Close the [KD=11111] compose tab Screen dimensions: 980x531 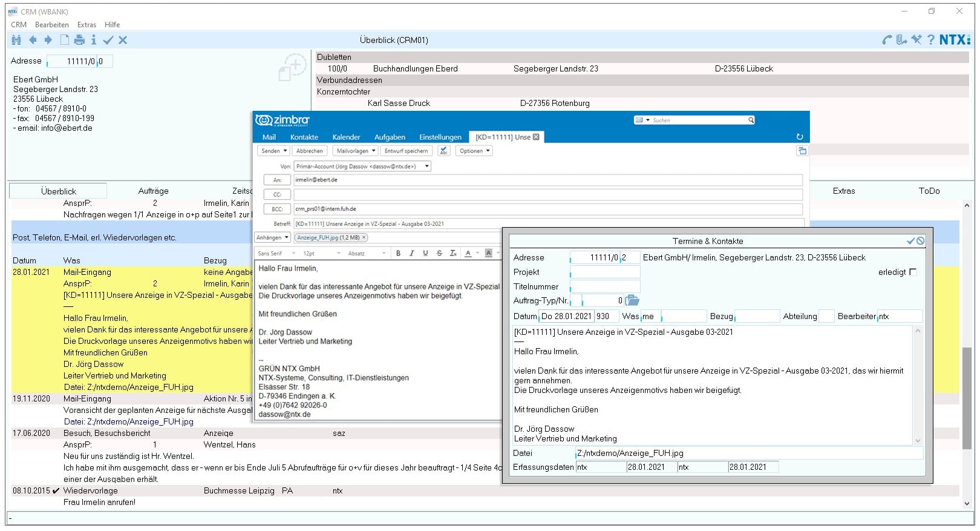[x=536, y=137]
